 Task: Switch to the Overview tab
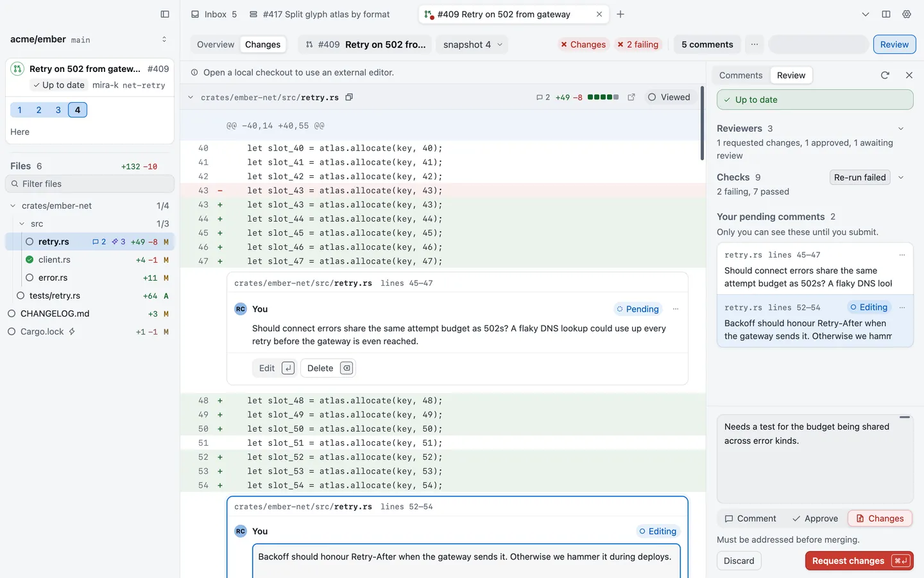click(216, 44)
